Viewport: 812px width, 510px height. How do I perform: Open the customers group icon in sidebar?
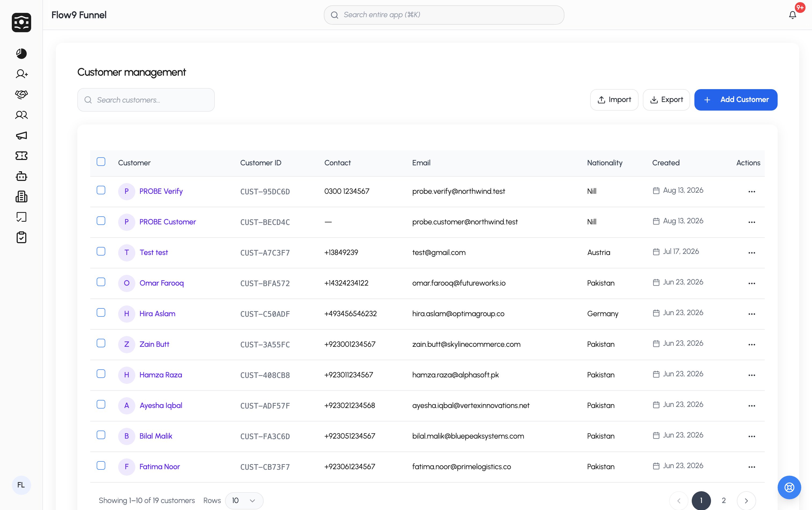(x=21, y=115)
